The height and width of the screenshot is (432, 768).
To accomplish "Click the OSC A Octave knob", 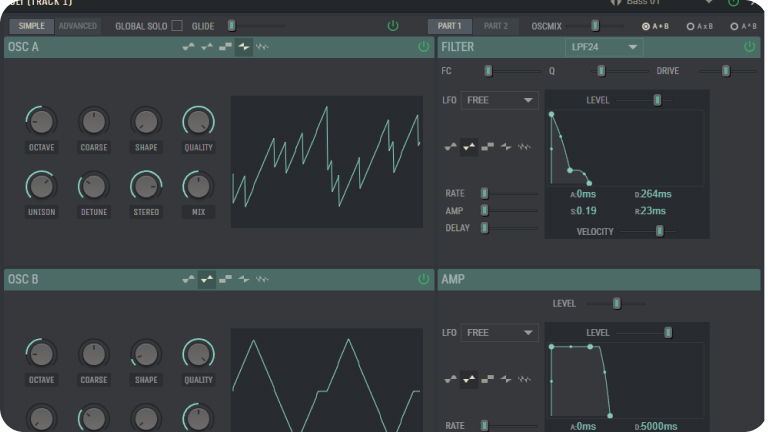I will (41, 122).
